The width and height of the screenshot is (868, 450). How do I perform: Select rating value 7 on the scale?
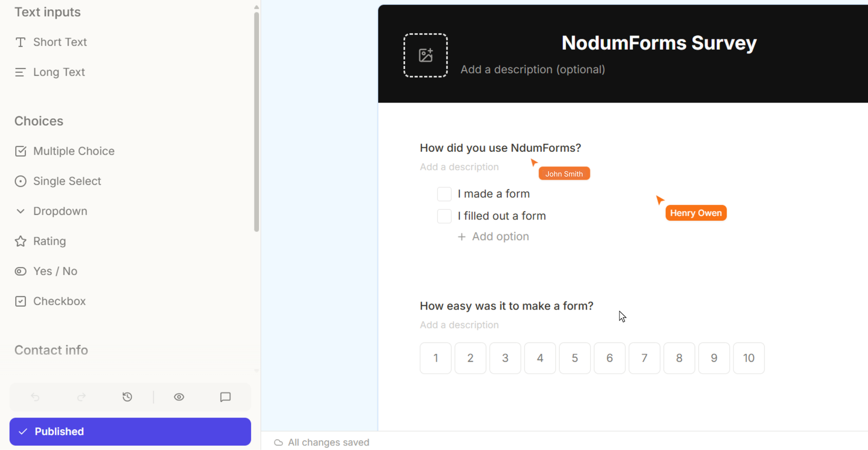coord(644,358)
